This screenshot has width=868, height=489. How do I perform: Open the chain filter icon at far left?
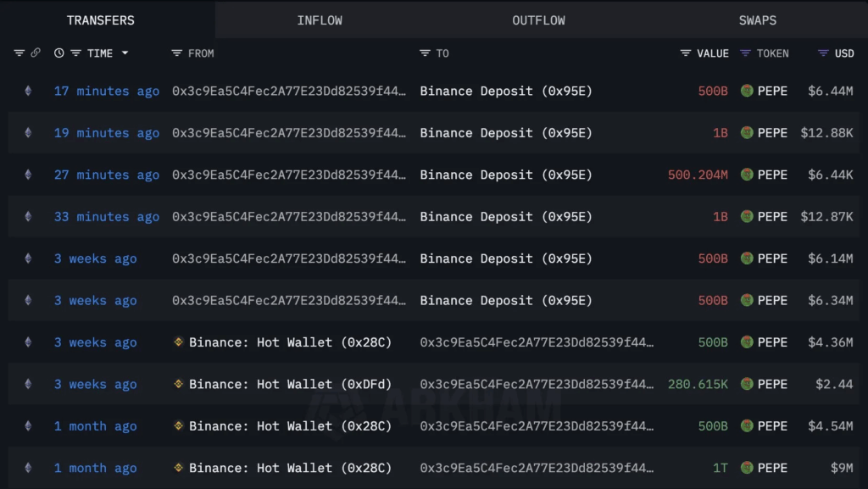[19, 53]
